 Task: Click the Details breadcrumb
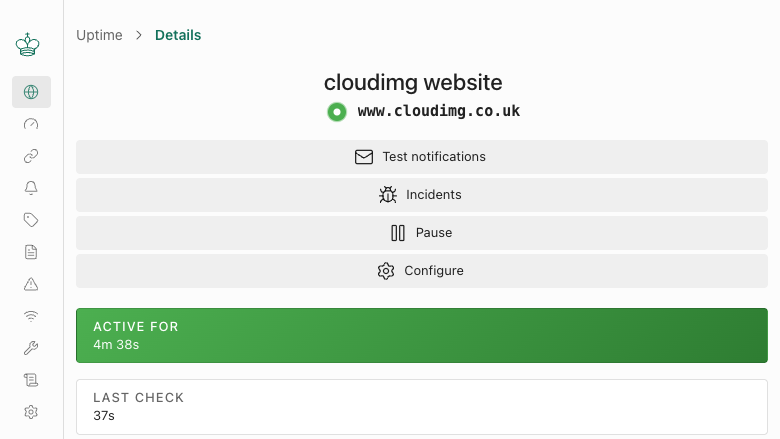pyautogui.click(x=178, y=35)
